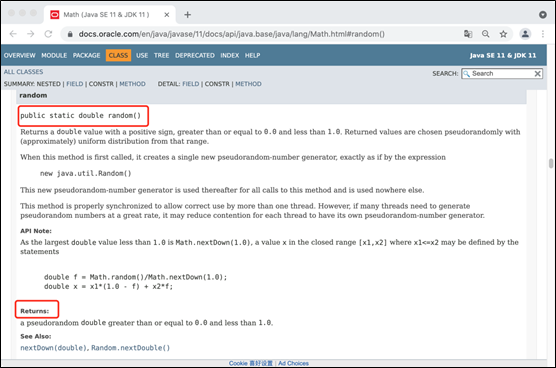556x368 pixels.
Task: Open the USE navigation item
Action: click(142, 55)
